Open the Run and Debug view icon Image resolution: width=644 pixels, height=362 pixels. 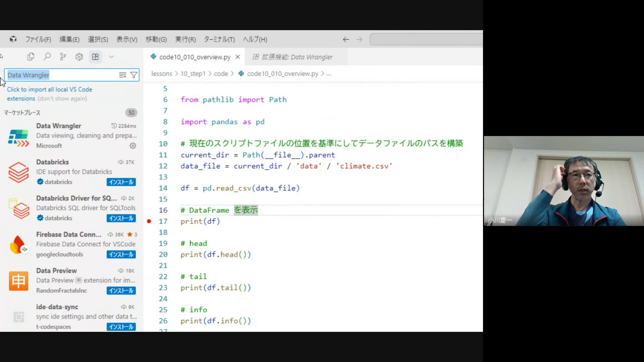pyautogui.click(x=79, y=57)
